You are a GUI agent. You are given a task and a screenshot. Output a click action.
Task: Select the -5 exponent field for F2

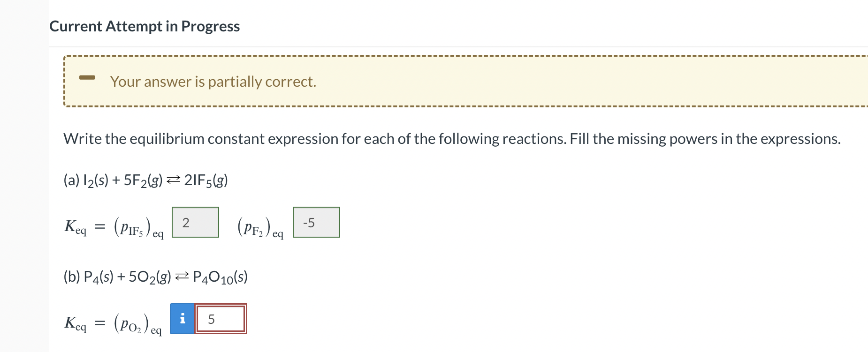[x=316, y=222]
